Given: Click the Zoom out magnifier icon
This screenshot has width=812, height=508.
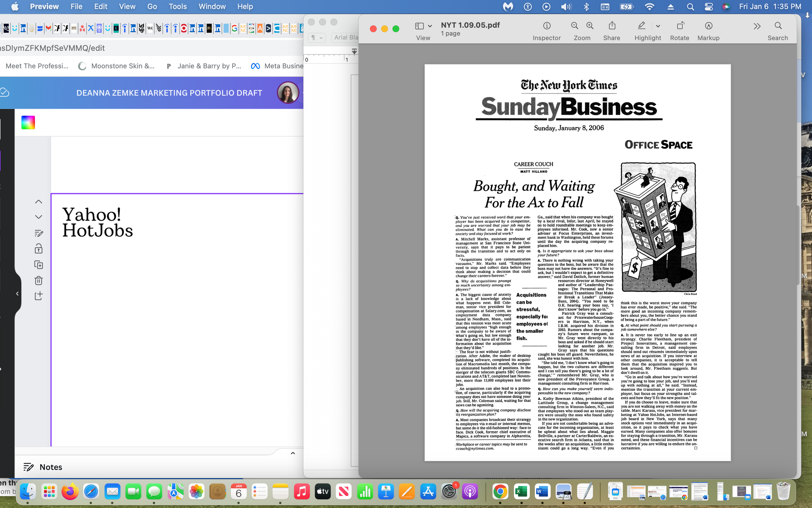Looking at the screenshot, I should (574, 26).
